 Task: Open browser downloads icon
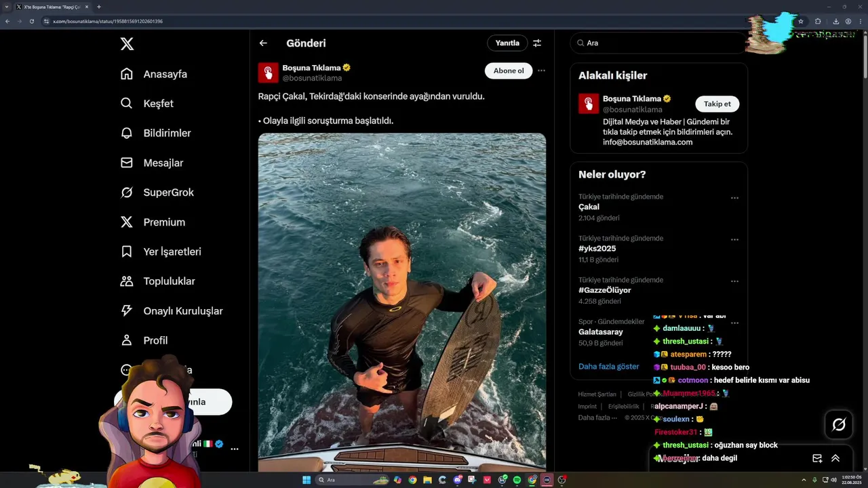tap(835, 21)
